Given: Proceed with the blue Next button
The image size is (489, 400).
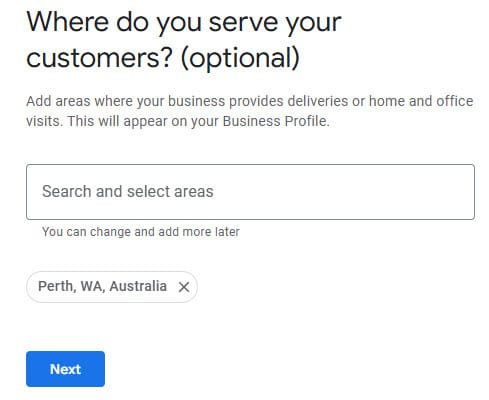Looking at the screenshot, I should point(65,369).
